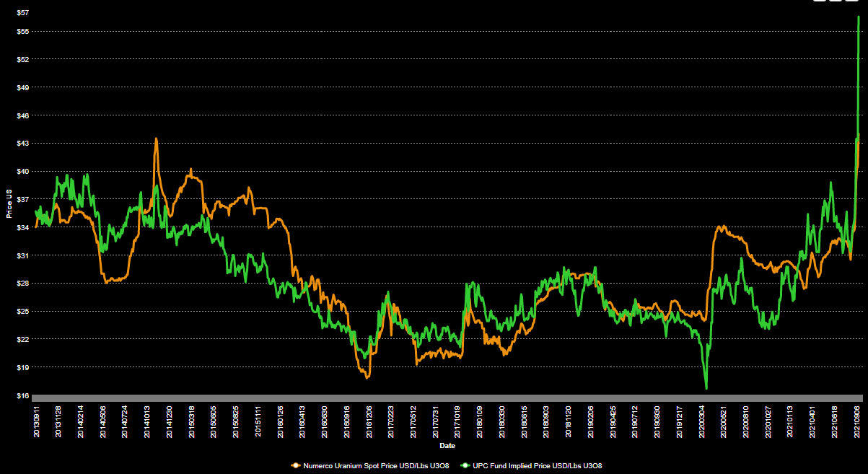
Task: Click the 20200810 date label
Action: pyautogui.click(x=745, y=421)
